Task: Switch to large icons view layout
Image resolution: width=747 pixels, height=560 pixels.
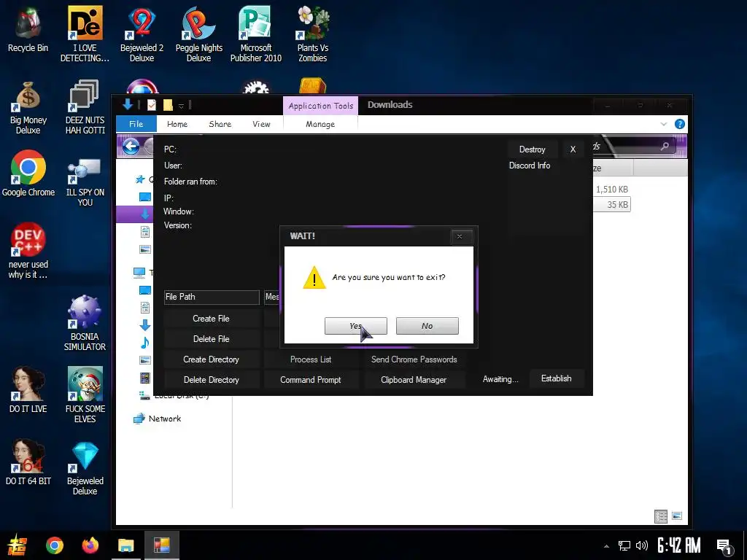Action: point(677,516)
